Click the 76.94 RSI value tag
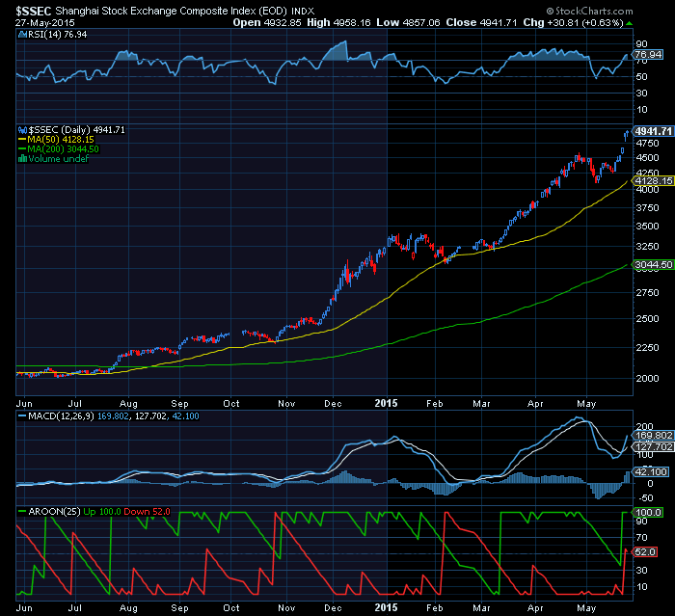 click(x=647, y=55)
